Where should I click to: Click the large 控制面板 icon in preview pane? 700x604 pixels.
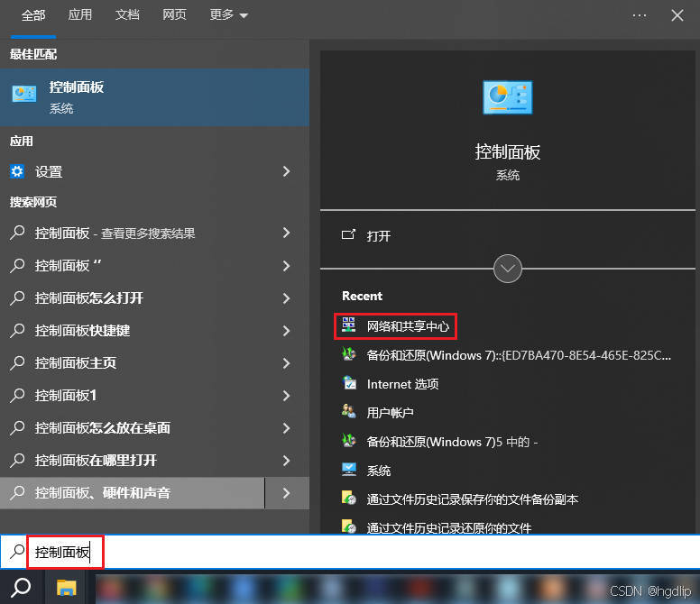tap(508, 97)
